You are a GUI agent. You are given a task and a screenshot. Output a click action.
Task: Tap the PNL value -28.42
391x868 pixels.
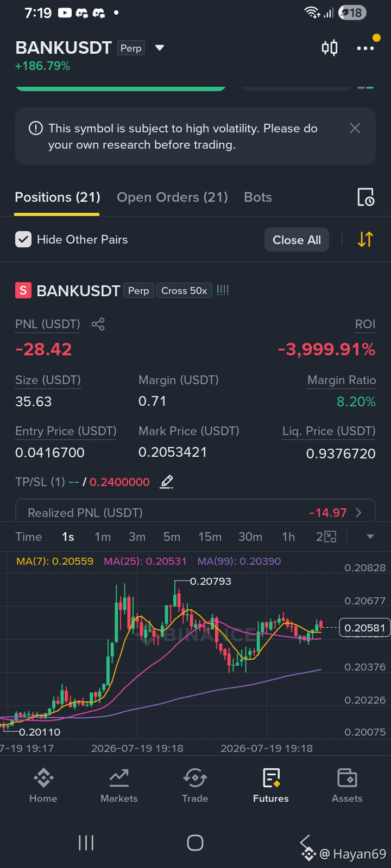pos(43,349)
